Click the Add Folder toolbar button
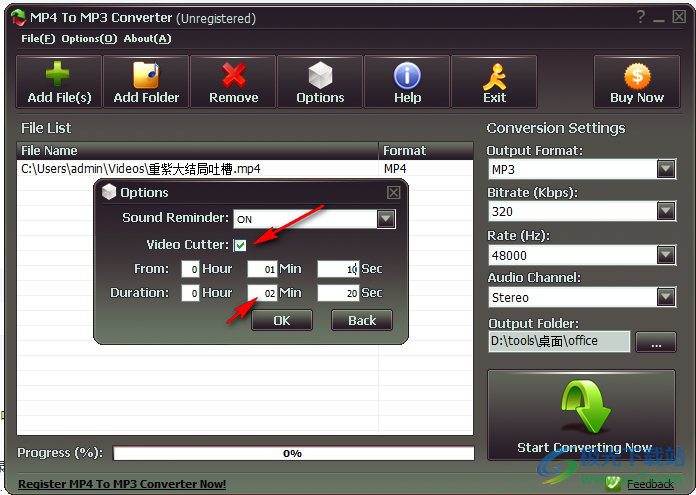The width and height of the screenshot is (696, 495). tap(146, 82)
